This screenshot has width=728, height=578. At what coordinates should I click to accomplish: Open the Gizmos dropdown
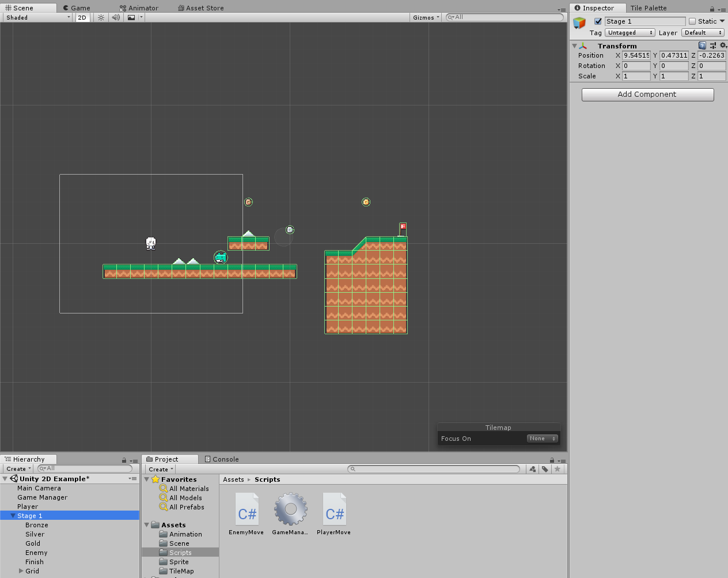426,17
